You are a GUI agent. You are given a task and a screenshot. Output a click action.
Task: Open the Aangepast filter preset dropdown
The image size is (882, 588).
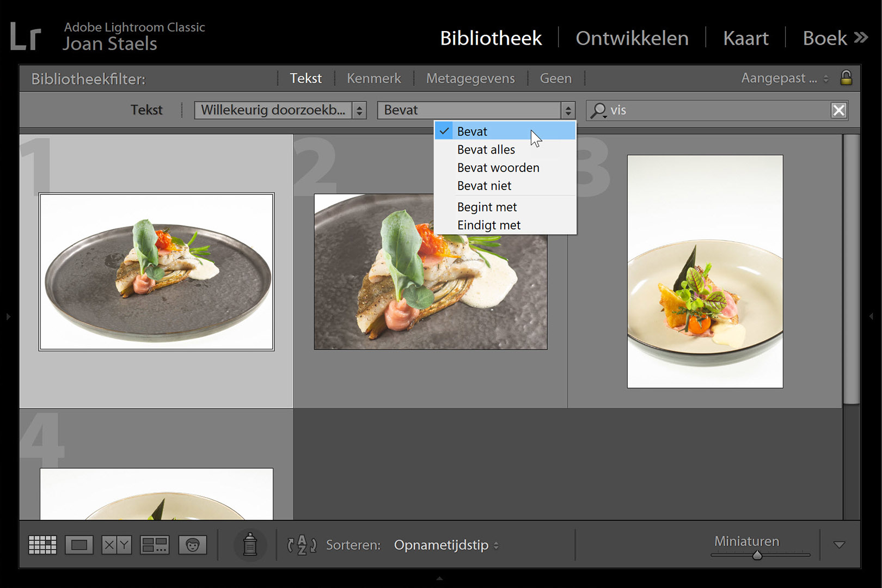pyautogui.click(x=785, y=78)
